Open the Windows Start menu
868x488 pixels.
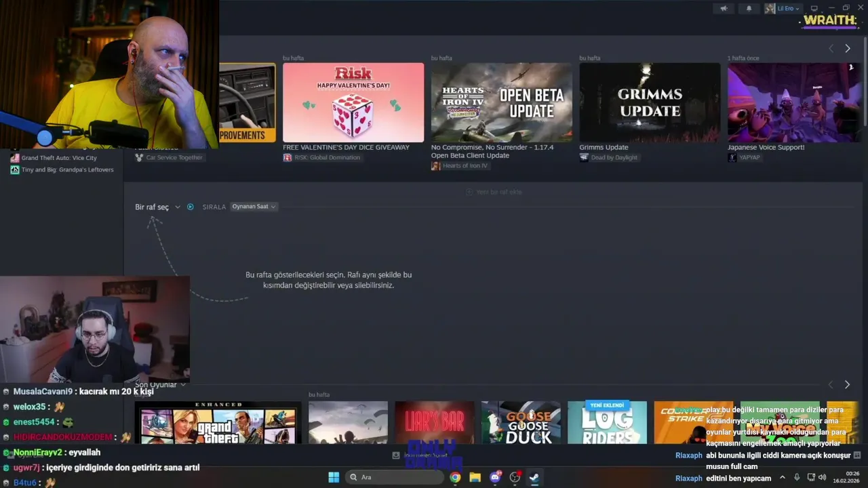pos(334,477)
